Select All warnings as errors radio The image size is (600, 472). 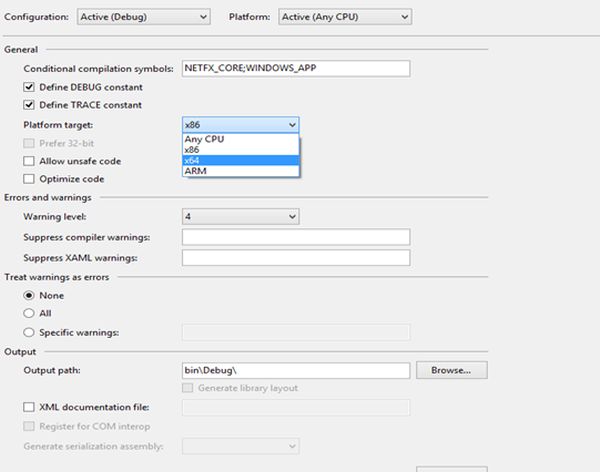pyautogui.click(x=29, y=313)
